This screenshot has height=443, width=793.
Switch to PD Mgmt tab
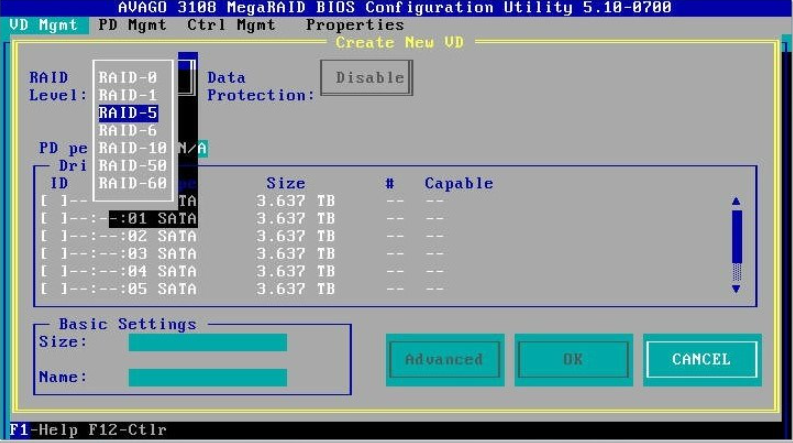coord(133,25)
